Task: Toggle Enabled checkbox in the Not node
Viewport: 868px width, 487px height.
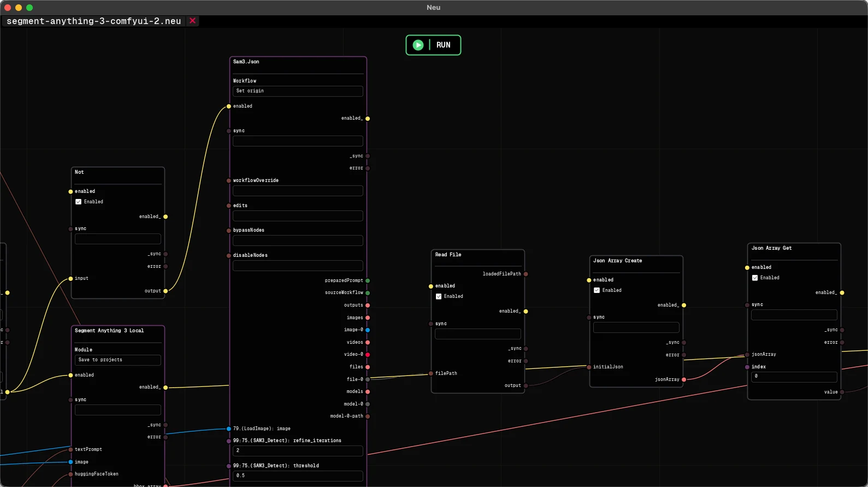Action: pyautogui.click(x=79, y=202)
